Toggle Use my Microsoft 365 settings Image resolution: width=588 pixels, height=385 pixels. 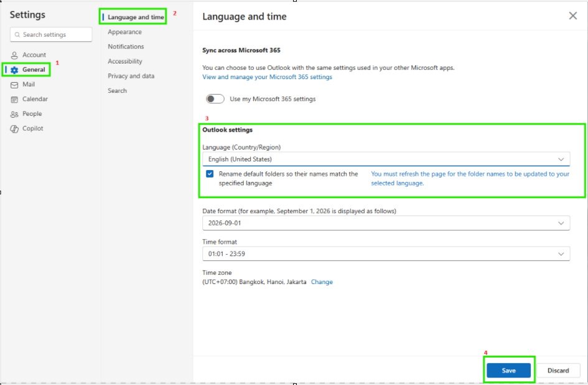point(215,99)
